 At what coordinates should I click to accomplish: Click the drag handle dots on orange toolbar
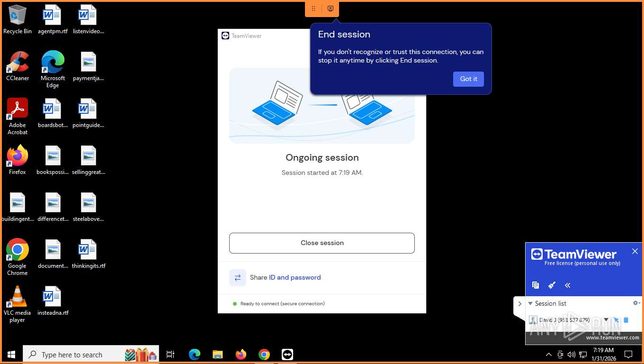tap(313, 9)
